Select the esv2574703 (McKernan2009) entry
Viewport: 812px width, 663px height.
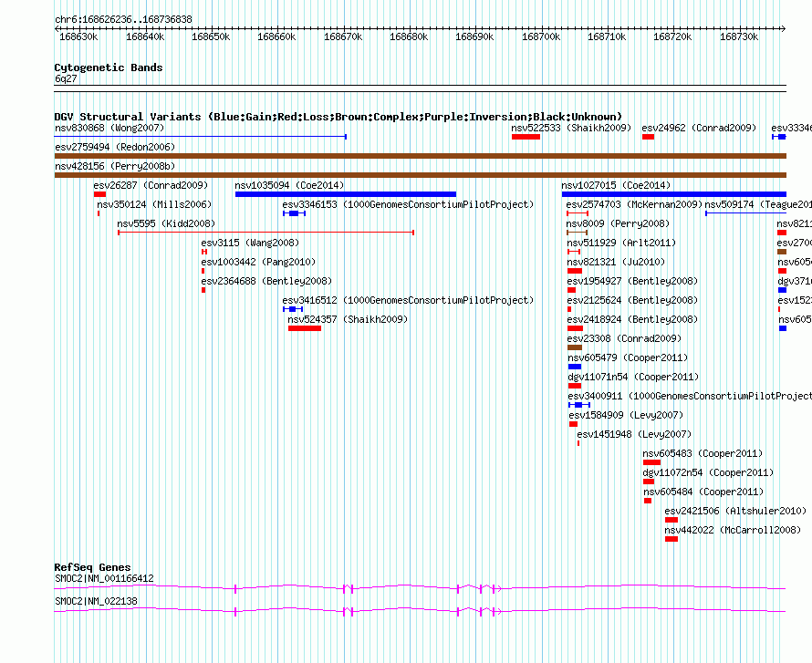634,204
